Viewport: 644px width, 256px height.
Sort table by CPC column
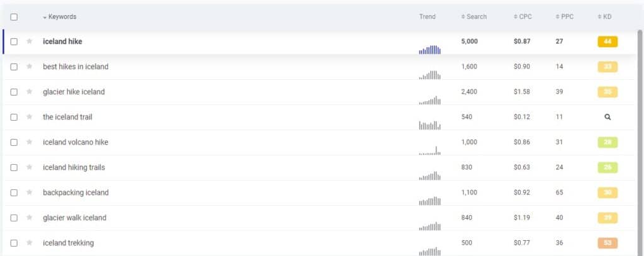pos(523,17)
